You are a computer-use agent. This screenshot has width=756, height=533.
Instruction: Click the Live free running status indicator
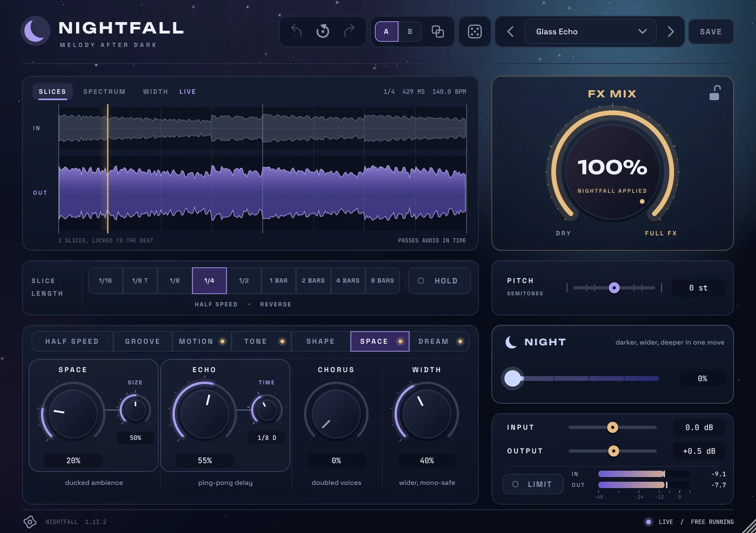coord(689,522)
